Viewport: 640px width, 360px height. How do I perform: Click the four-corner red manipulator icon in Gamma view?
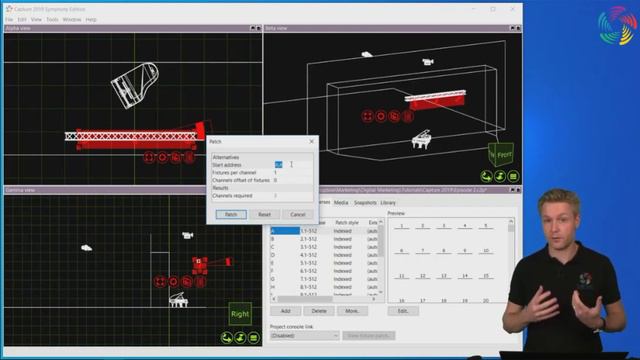point(160,281)
